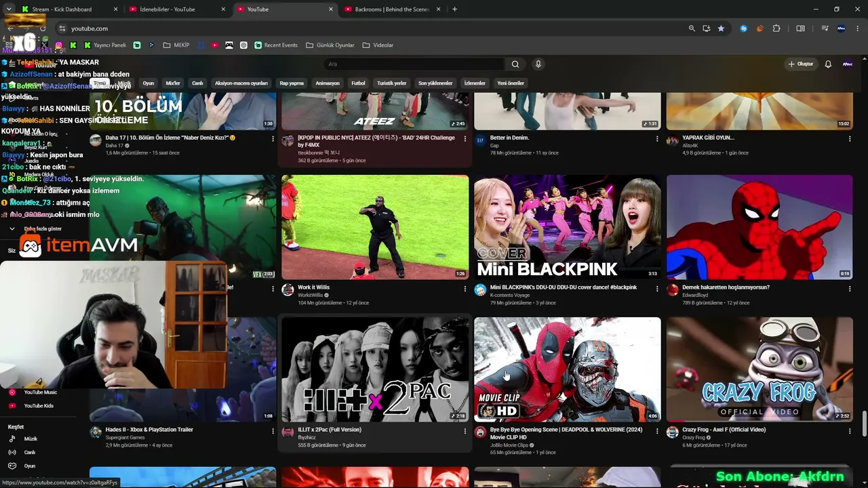Open more options for Deadpool & Wolverine clip
Screen dimensions: 868x488
click(657, 431)
